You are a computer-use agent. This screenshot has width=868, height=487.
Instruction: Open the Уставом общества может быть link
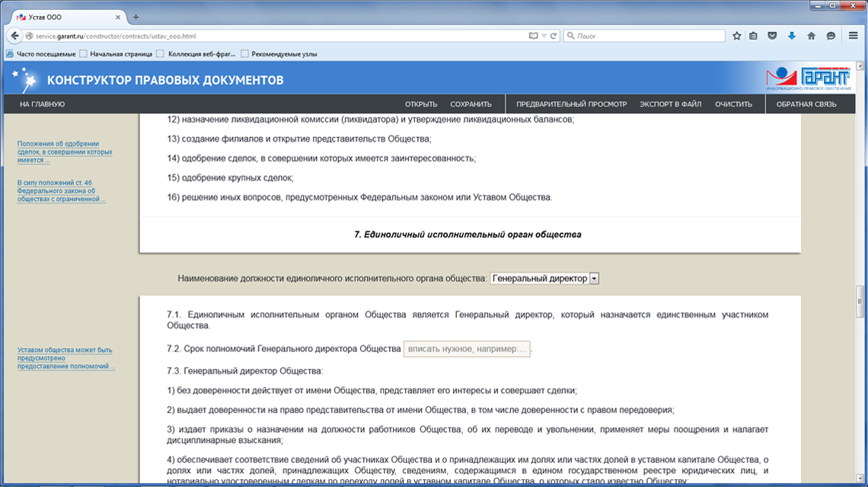click(66, 358)
